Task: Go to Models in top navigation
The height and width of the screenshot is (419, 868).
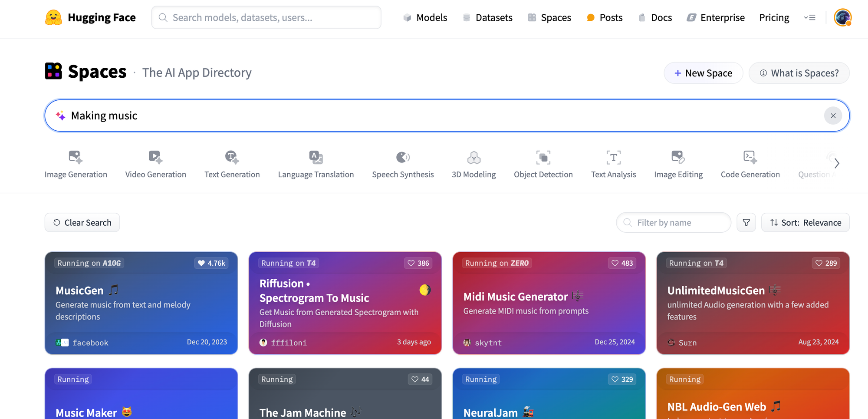Action: (425, 17)
